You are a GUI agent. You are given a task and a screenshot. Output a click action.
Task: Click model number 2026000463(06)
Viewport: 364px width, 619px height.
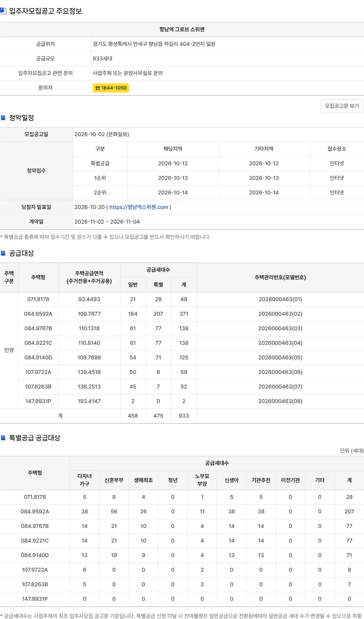[x=280, y=372]
